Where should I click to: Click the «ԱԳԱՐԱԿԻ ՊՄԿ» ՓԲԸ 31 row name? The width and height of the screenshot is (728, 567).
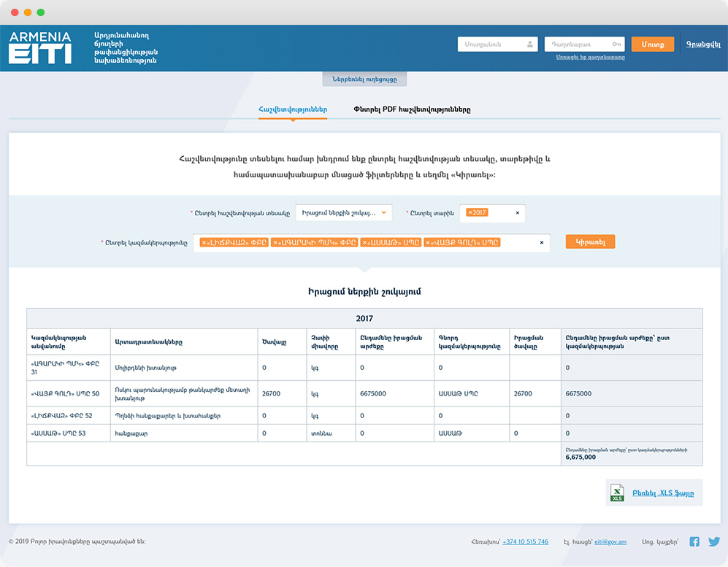tap(65, 368)
